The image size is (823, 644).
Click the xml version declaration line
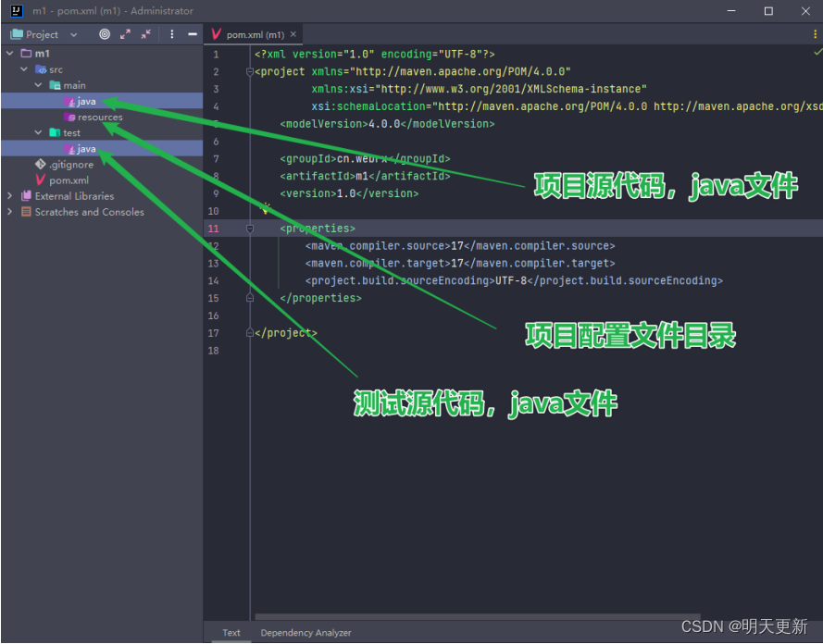[x=375, y=55]
